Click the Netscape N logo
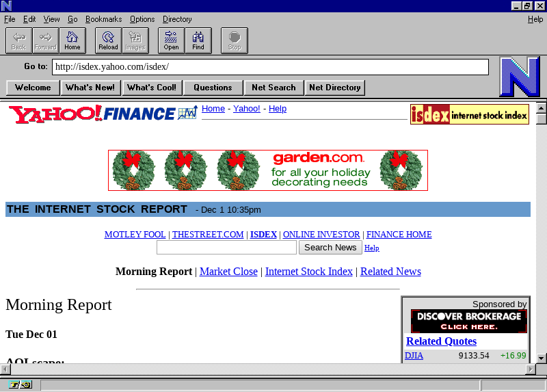 (x=519, y=76)
